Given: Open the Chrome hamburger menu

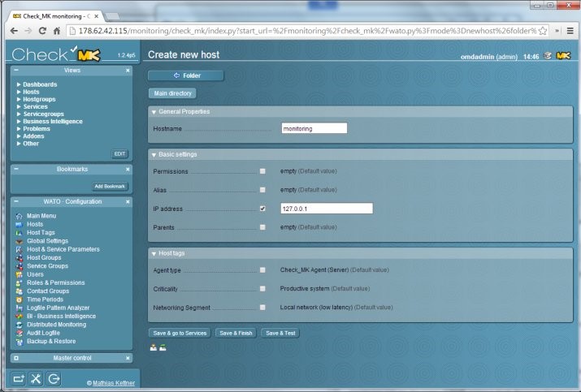Looking at the screenshot, I should point(570,31).
